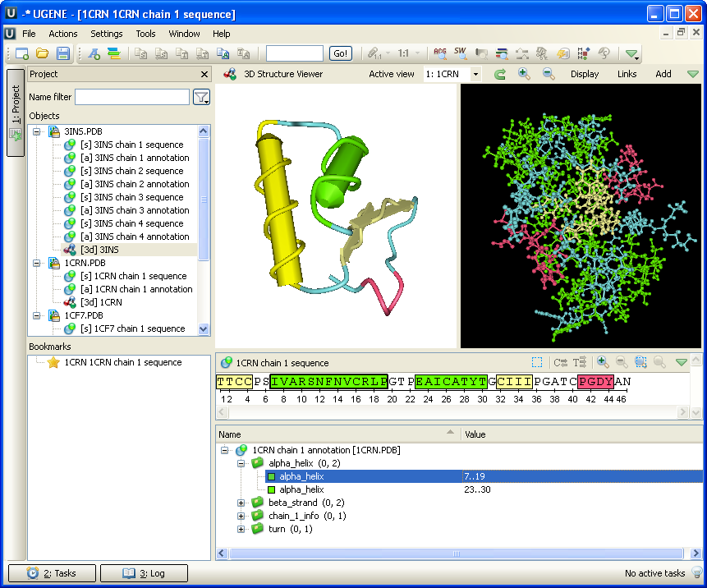Click the Add button in viewer toolbar
Viewport: 707px width, 588px height.
click(x=663, y=74)
